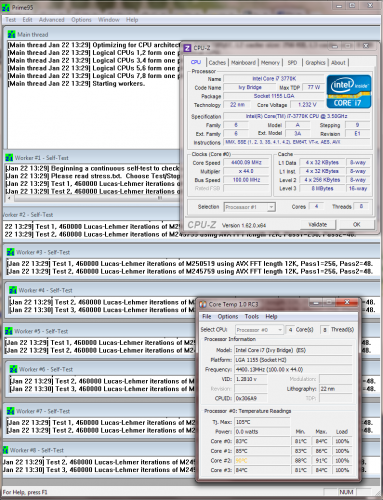The image size is (383, 500).
Task: Switch to the About tab in CPU-Z
Action: [x=338, y=63]
